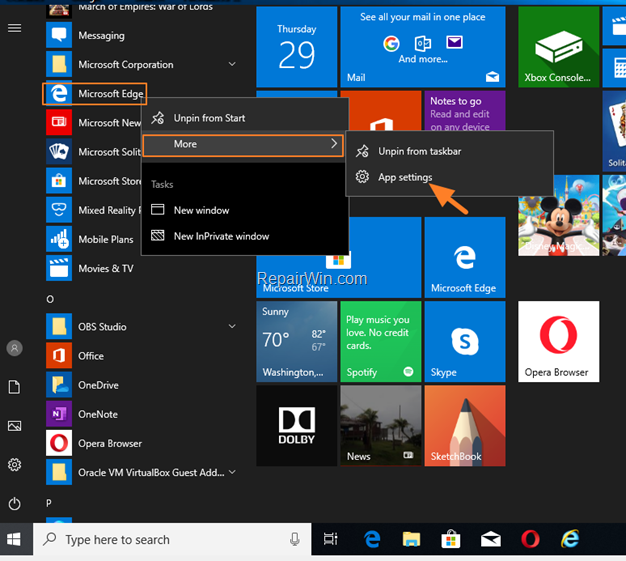Image resolution: width=626 pixels, height=561 pixels.
Task: Open File Explorer on the taskbar
Action: click(411, 539)
